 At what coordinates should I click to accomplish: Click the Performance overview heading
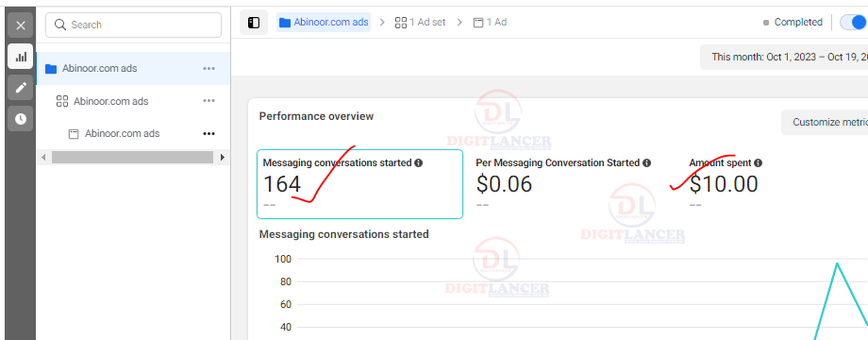[316, 116]
